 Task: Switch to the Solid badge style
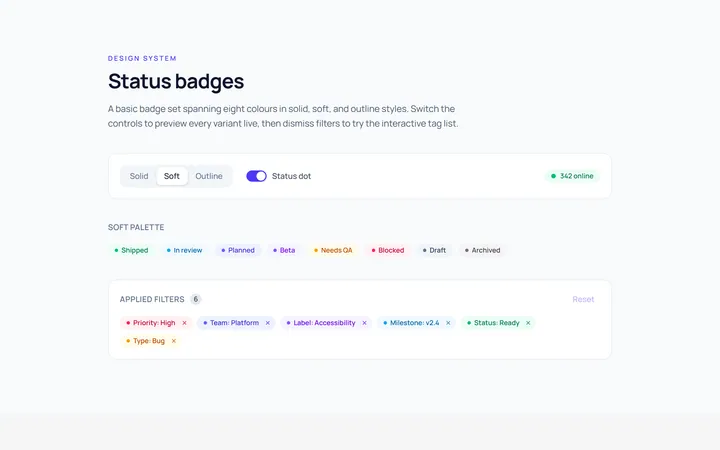point(139,176)
